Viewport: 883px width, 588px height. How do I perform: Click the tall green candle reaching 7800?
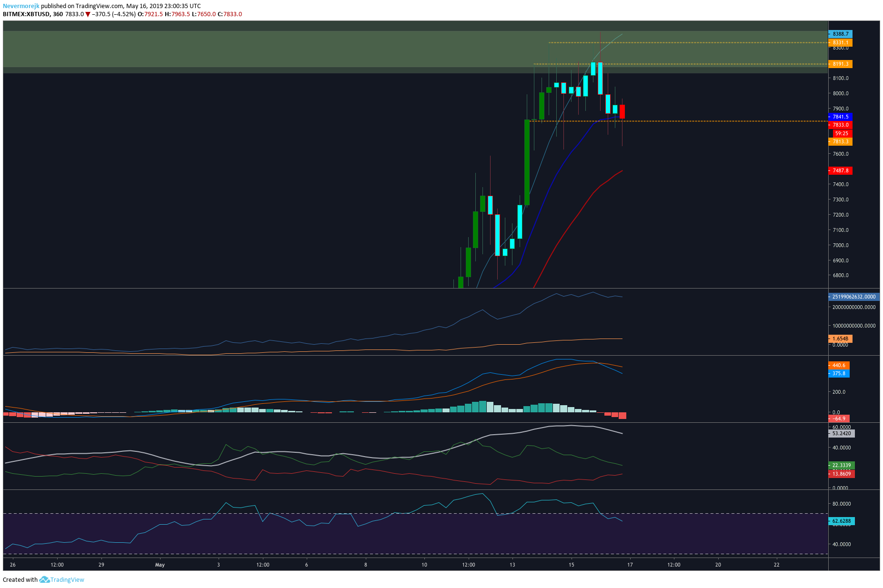[527, 162]
